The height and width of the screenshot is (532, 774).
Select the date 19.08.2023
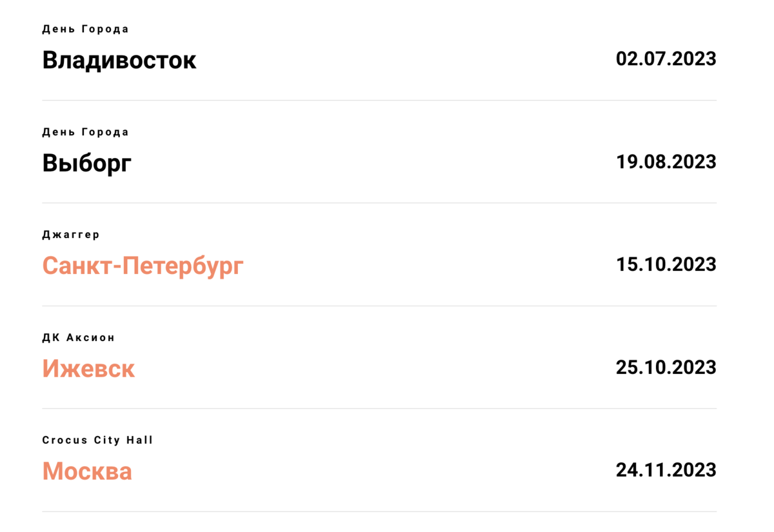[x=666, y=161]
